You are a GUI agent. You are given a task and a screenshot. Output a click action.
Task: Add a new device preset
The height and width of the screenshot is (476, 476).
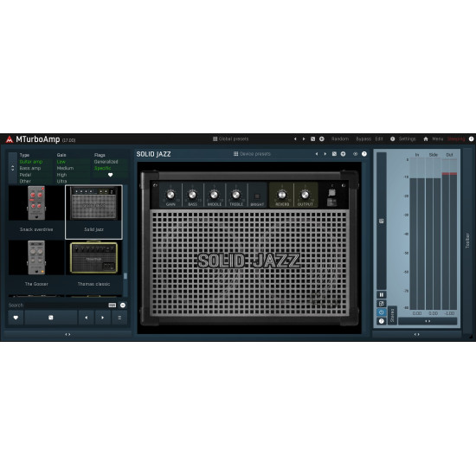point(343,154)
